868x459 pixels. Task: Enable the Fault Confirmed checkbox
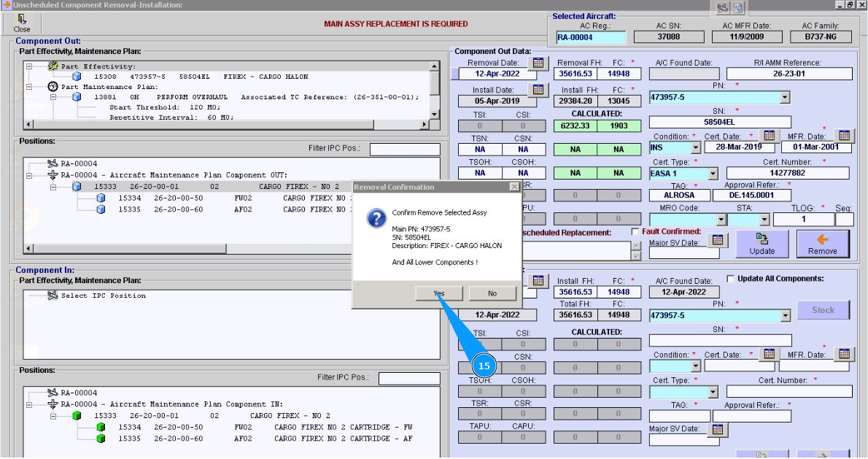(x=635, y=232)
